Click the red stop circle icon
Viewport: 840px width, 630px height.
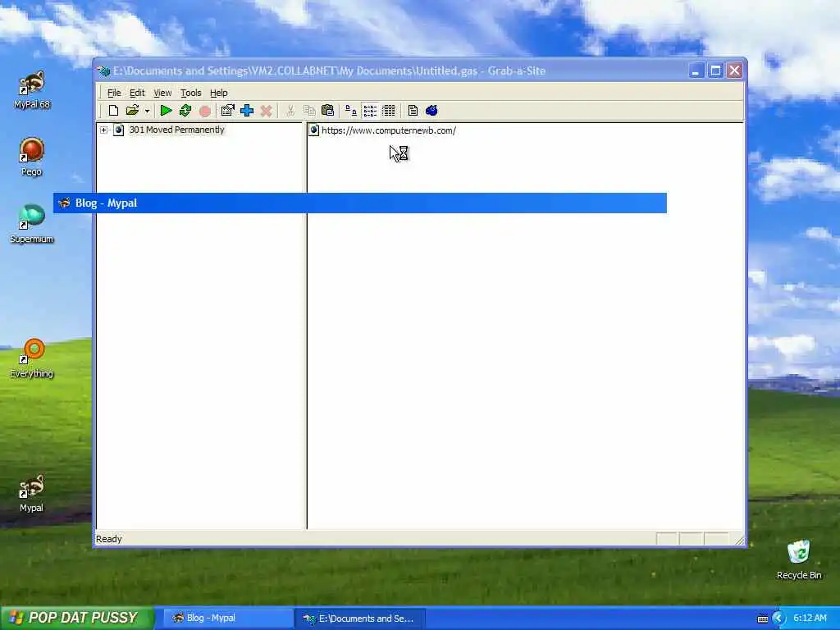click(204, 111)
